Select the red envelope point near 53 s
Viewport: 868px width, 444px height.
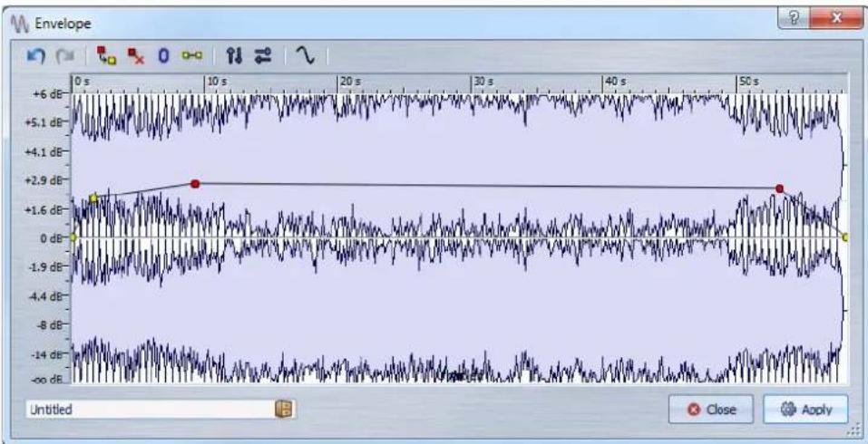(x=779, y=188)
